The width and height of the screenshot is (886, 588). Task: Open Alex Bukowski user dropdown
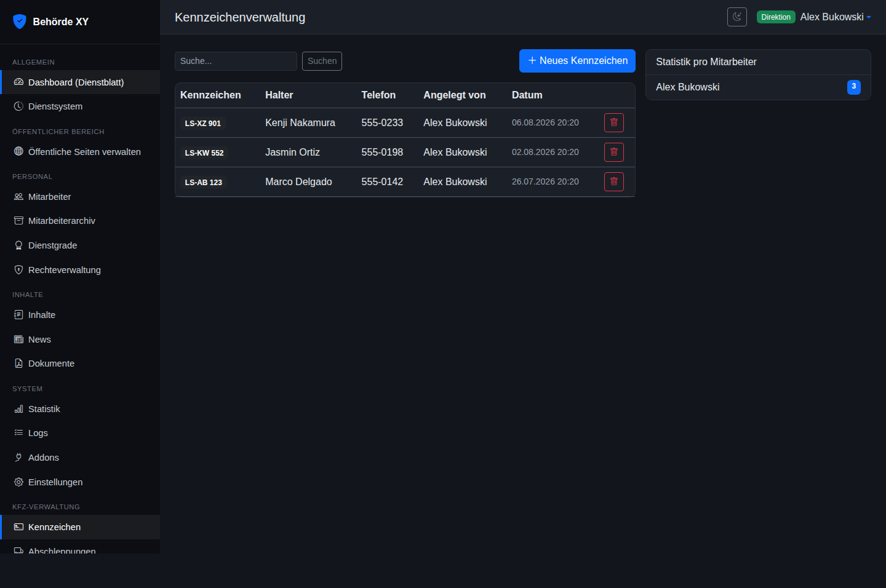836,17
